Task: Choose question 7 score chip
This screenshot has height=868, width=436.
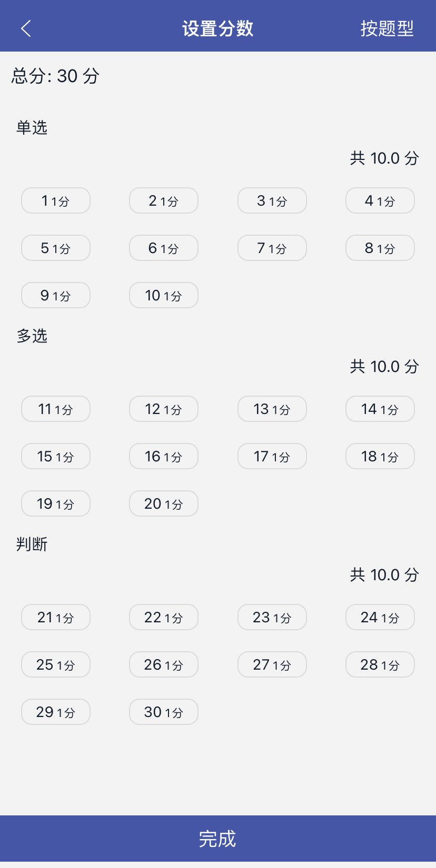Action: tap(272, 248)
